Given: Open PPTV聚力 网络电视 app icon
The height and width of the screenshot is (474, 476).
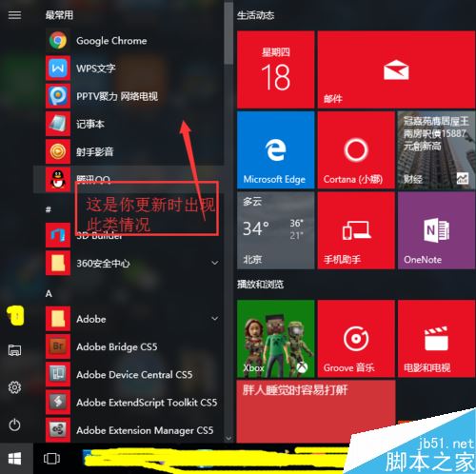Looking at the screenshot, I should [x=58, y=96].
